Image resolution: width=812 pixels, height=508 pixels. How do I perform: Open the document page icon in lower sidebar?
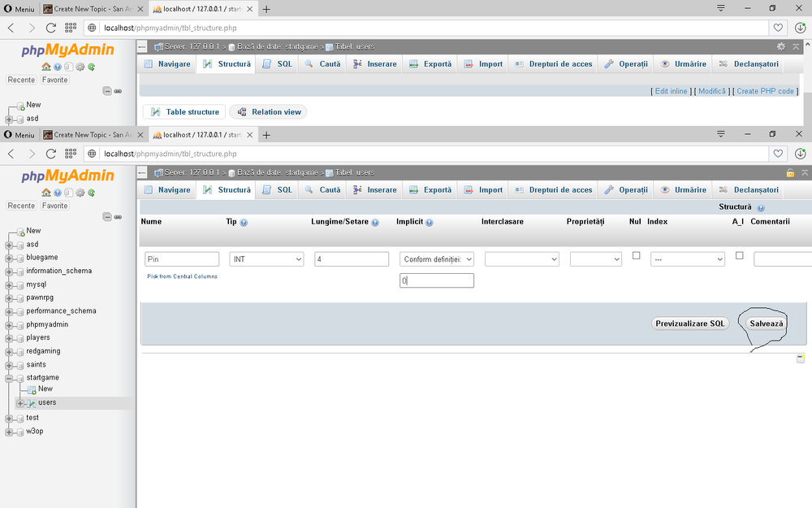click(x=68, y=193)
